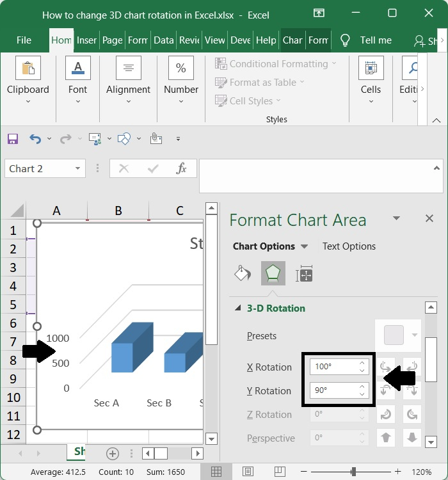Screen dimensions: 448x480
Task: Click the Shapes icon in quick access toolbar
Action: point(124,139)
